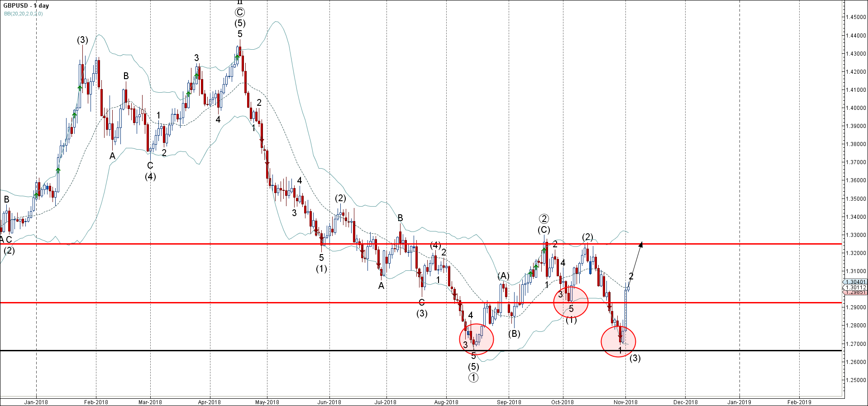Click the Feb-2019 date on the time axis

[799, 402]
